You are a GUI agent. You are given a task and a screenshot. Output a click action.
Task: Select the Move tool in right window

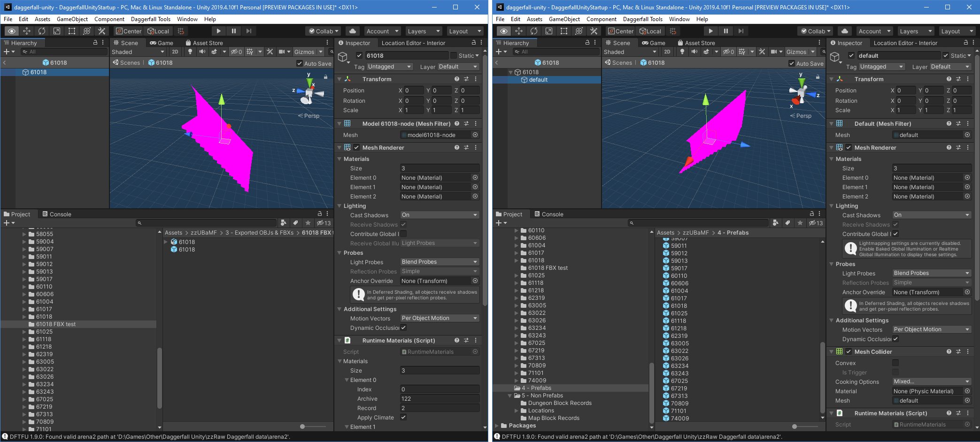click(x=519, y=31)
